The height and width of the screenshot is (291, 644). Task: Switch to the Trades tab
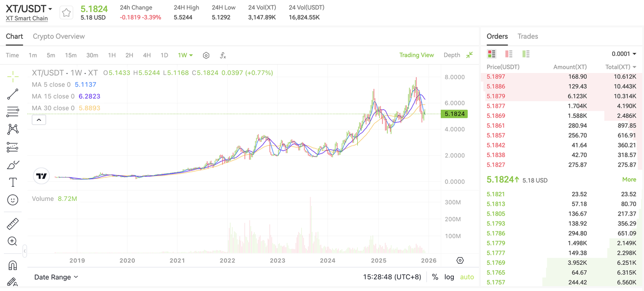click(528, 36)
